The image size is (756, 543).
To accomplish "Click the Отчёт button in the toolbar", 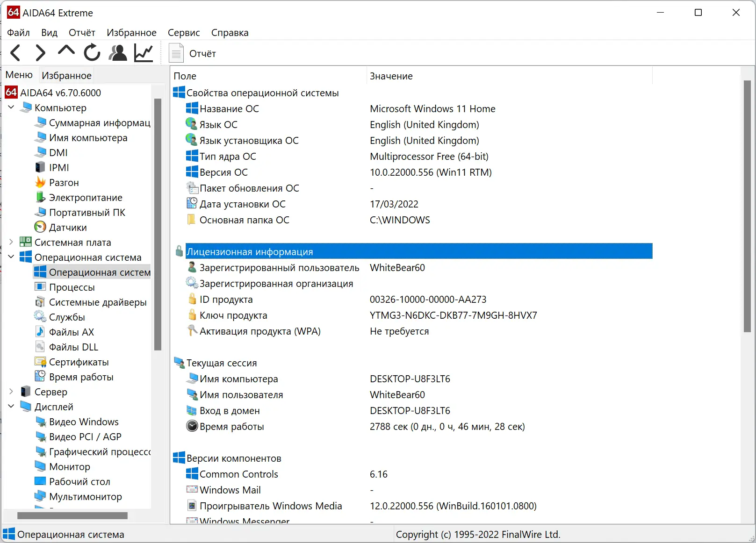I will pyautogui.click(x=193, y=53).
